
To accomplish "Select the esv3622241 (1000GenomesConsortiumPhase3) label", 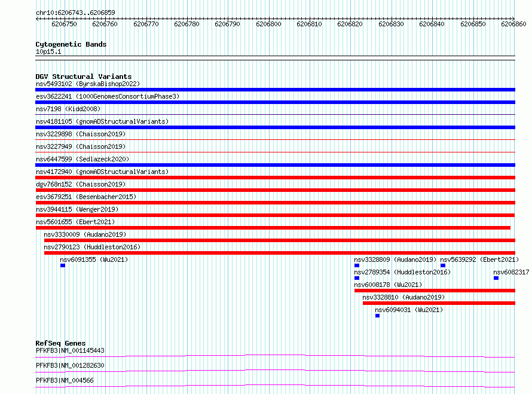I will 108,96.
